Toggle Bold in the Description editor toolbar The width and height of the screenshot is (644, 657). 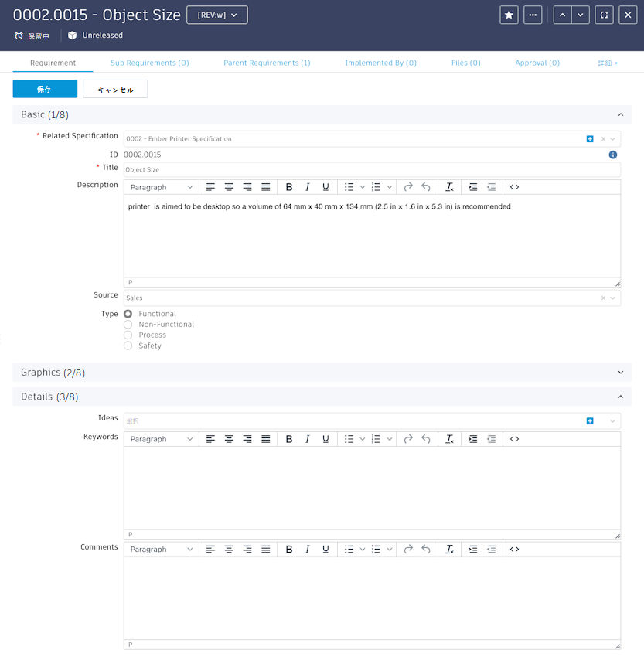click(288, 187)
